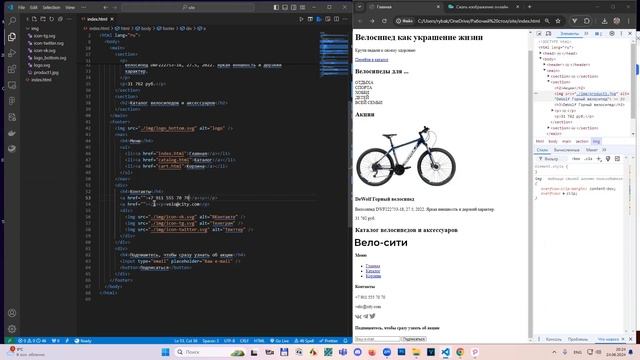Viewport: 640px width, 360px height.
Task: Click UTF-8 encoding in status bar
Action: click(229, 340)
